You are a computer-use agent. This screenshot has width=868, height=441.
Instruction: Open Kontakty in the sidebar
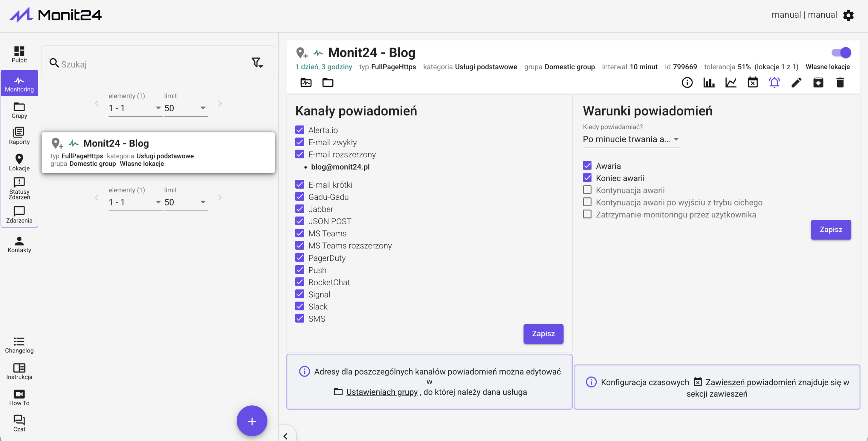pos(19,245)
